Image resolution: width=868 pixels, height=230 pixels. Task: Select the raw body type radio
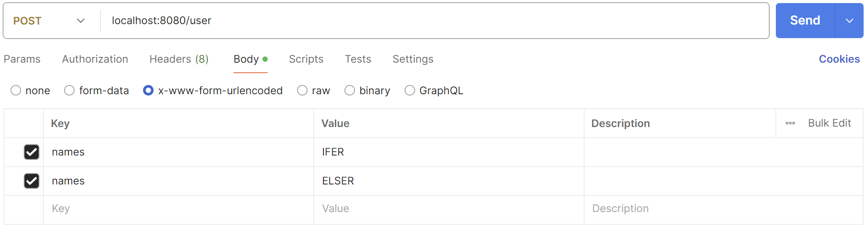pyautogui.click(x=302, y=91)
